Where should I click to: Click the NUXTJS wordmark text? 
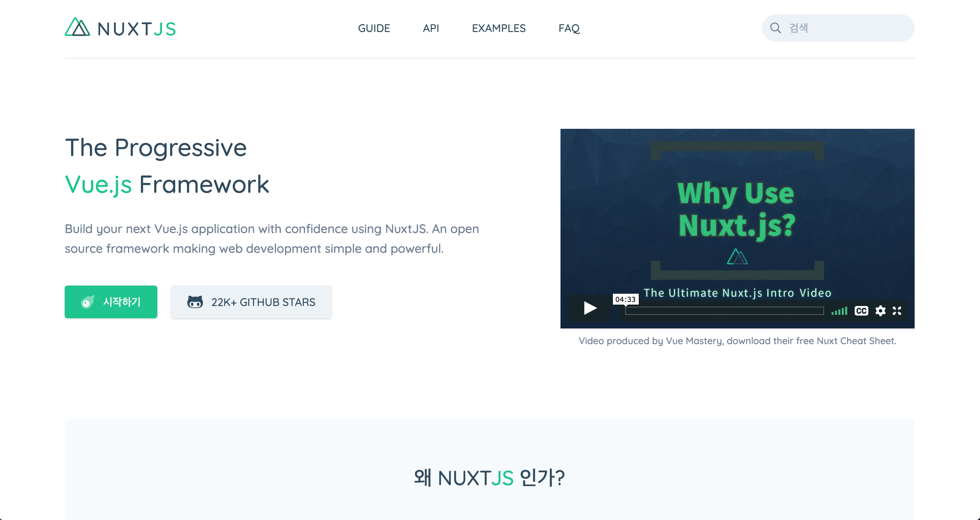[x=137, y=29]
